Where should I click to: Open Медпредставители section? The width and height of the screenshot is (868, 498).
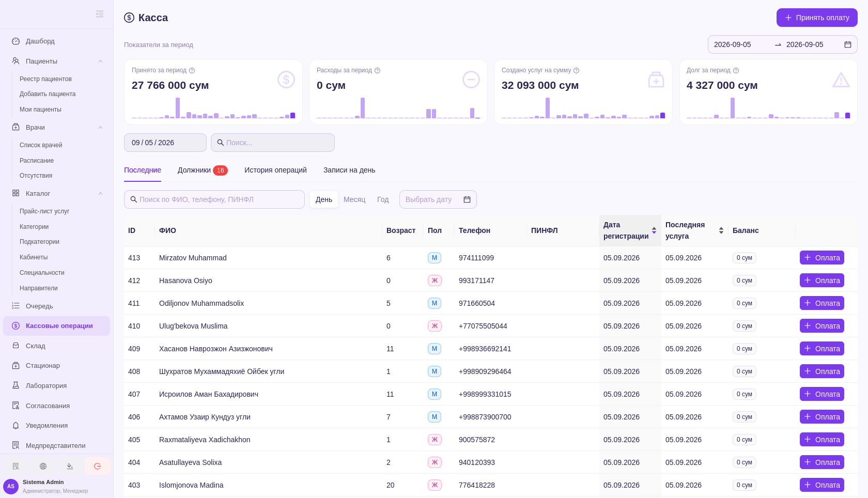pyautogui.click(x=57, y=445)
